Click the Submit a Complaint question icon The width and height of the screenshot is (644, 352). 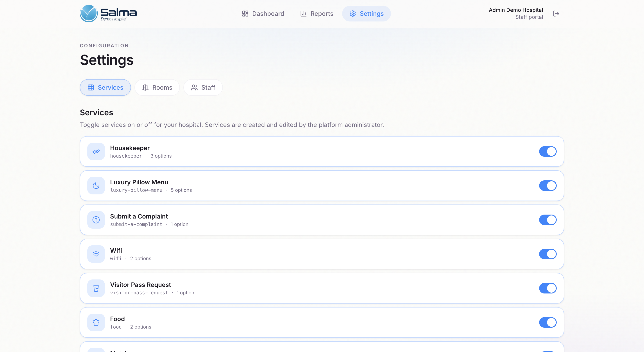pos(96,220)
